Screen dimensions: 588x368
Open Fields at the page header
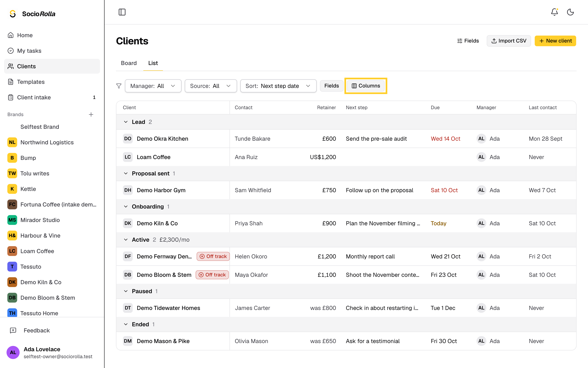click(468, 41)
